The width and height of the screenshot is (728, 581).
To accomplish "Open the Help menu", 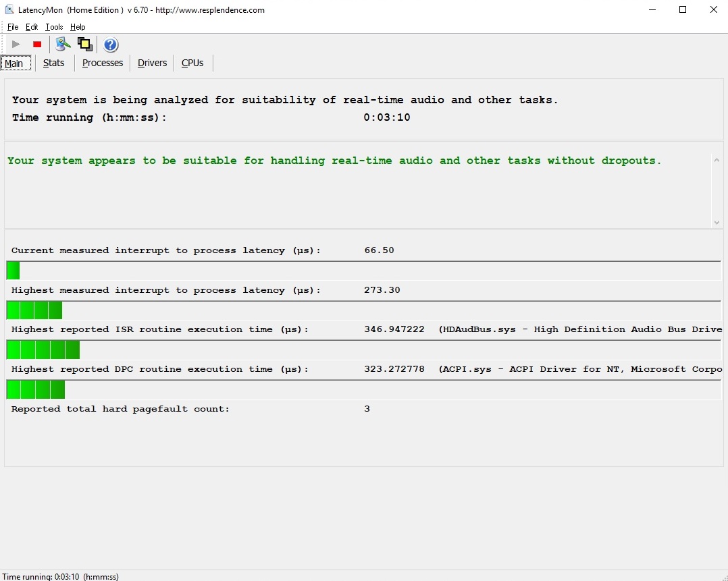I will click(78, 27).
